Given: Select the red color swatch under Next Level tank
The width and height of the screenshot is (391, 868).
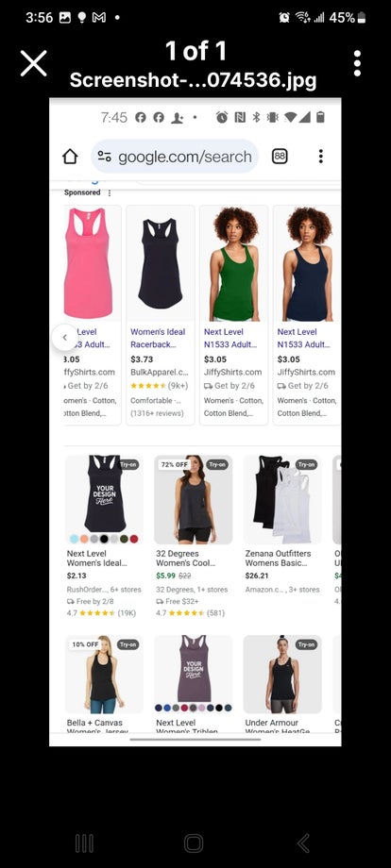Looking at the screenshot, I should click(134, 539).
